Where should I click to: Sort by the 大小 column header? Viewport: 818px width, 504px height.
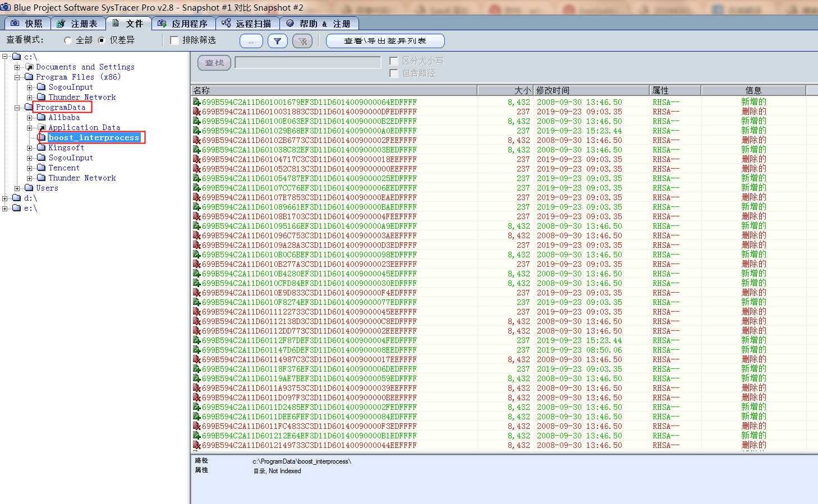click(x=505, y=90)
